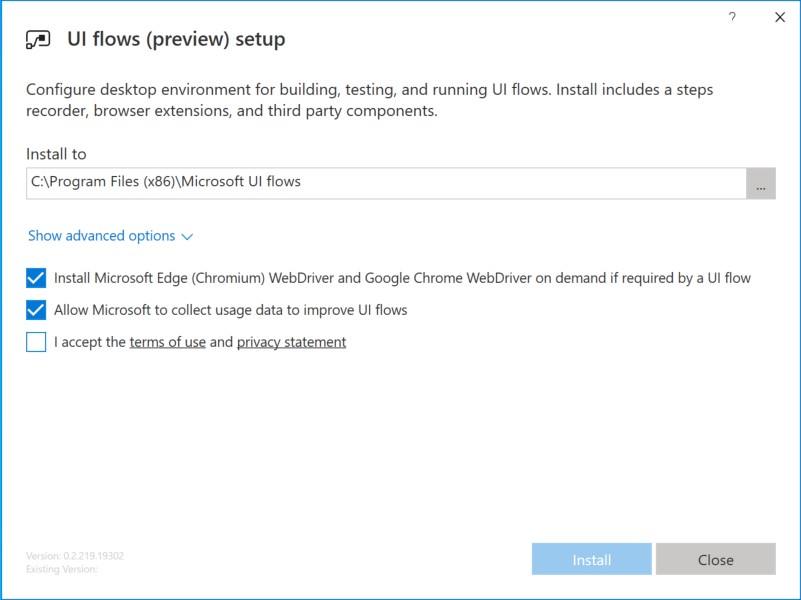Click inside the Install to path field

coord(386,183)
